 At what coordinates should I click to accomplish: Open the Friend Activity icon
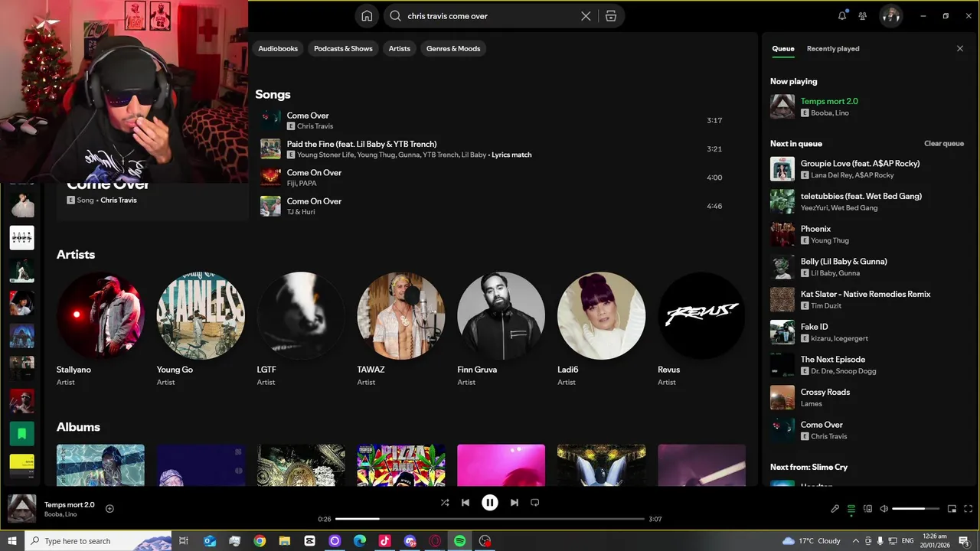pyautogui.click(x=863, y=15)
